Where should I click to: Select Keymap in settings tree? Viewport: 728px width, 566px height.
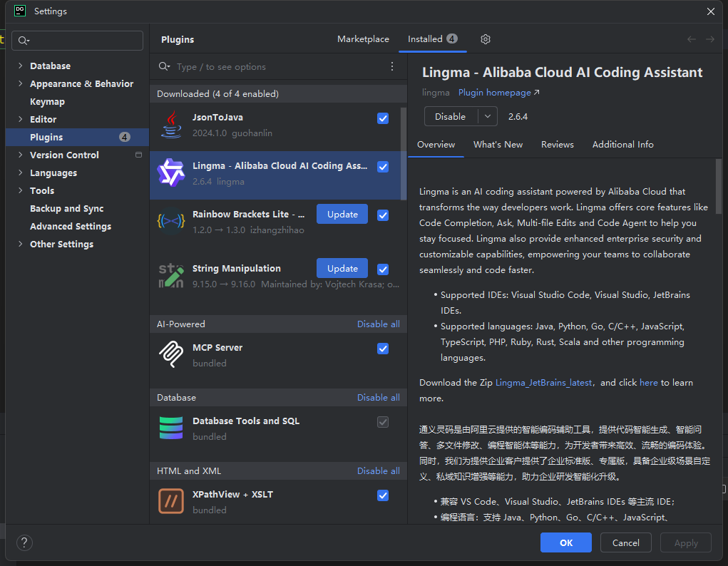[x=47, y=101]
